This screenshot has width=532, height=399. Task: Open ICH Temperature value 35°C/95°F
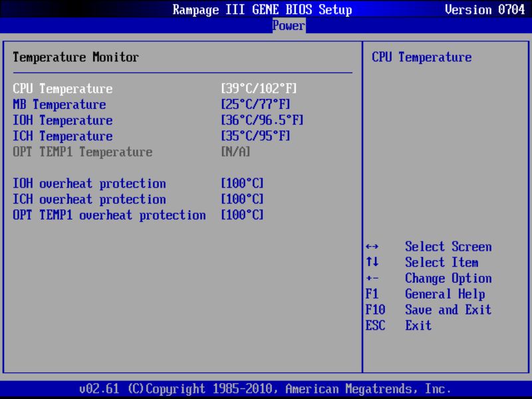pos(255,136)
